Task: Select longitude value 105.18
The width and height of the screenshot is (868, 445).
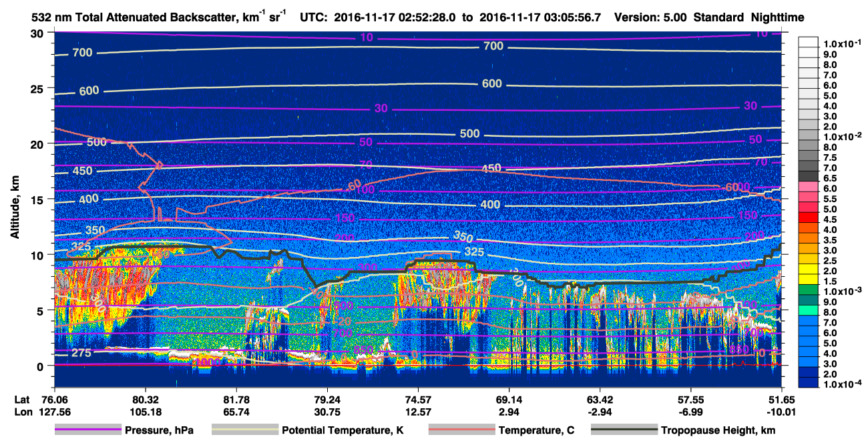Action: (x=144, y=412)
